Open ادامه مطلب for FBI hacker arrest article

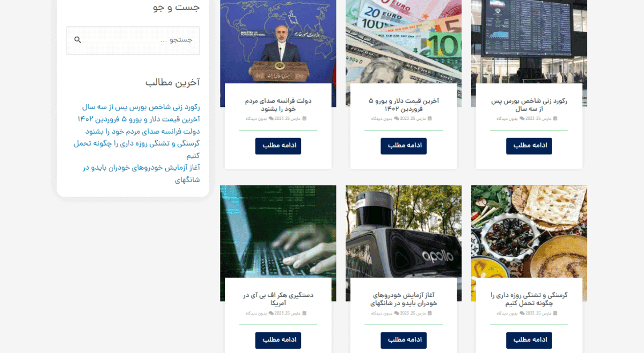pyautogui.click(x=278, y=340)
